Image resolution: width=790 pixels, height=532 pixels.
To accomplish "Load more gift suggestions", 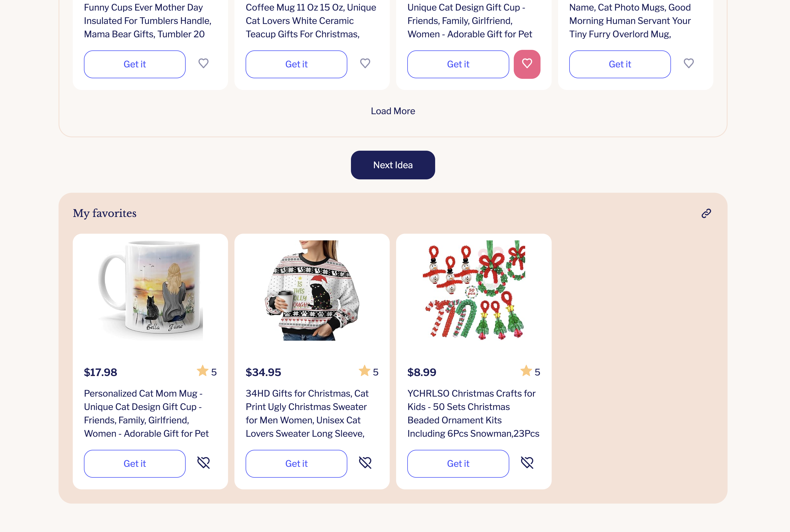I will 393,111.
